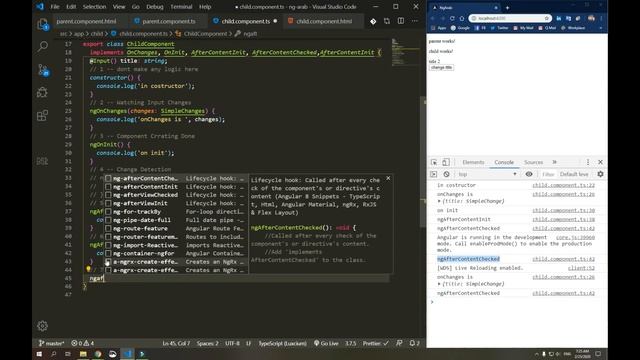Expand the second {title: SimpleChange} object
The height and width of the screenshot is (360, 640).
pos(439,284)
